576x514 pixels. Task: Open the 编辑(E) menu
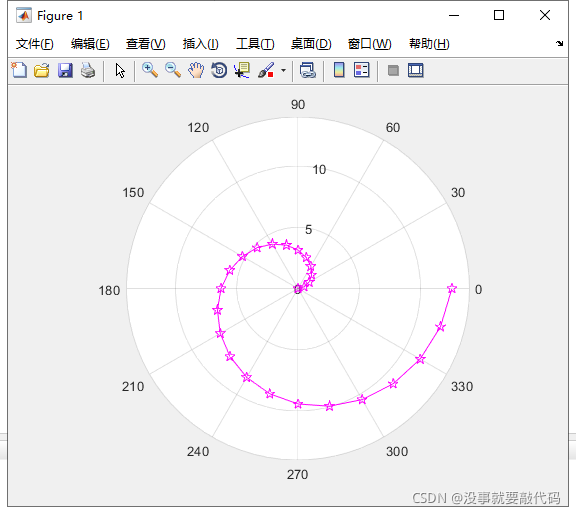(90, 44)
